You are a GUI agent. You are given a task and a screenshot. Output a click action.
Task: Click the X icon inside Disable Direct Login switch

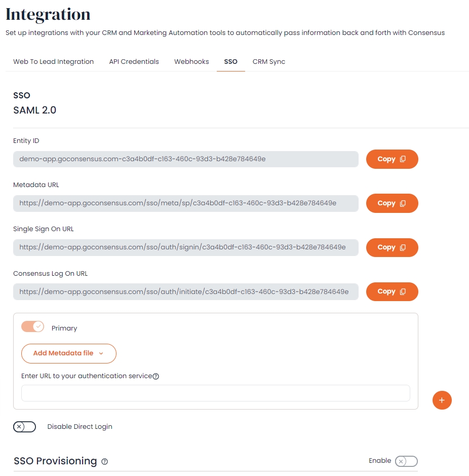point(19,426)
